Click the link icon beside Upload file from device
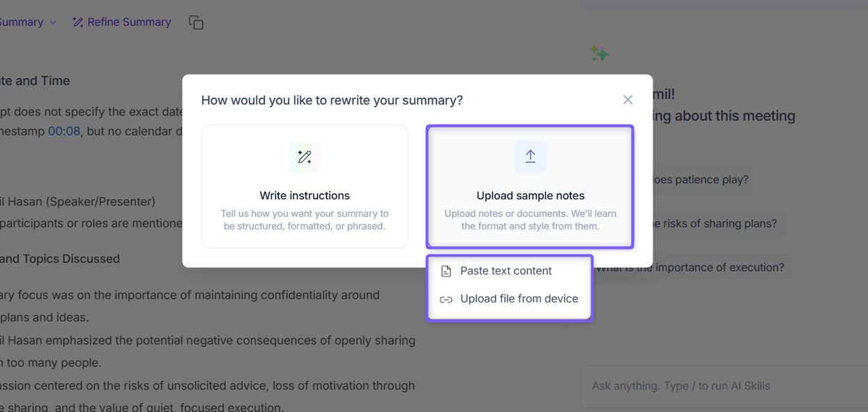This screenshot has height=412, width=868. 446,299
